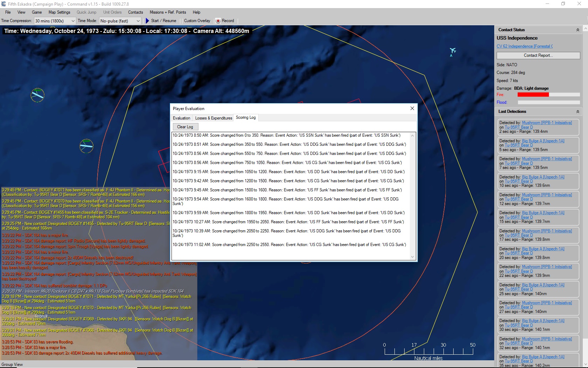Click the 'USS Independence' contact name heading
The height and width of the screenshot is (368, 588).
[x=517, y=38]
